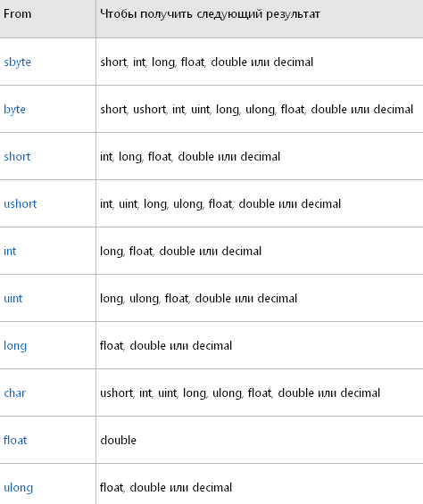
Task: Click the int type link
Action: pos(10,251)
